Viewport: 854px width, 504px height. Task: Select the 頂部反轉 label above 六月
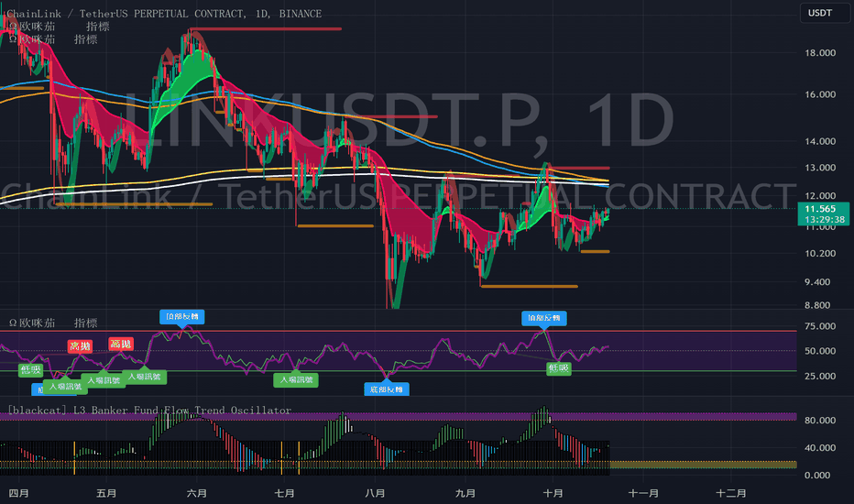pos(182,316)
